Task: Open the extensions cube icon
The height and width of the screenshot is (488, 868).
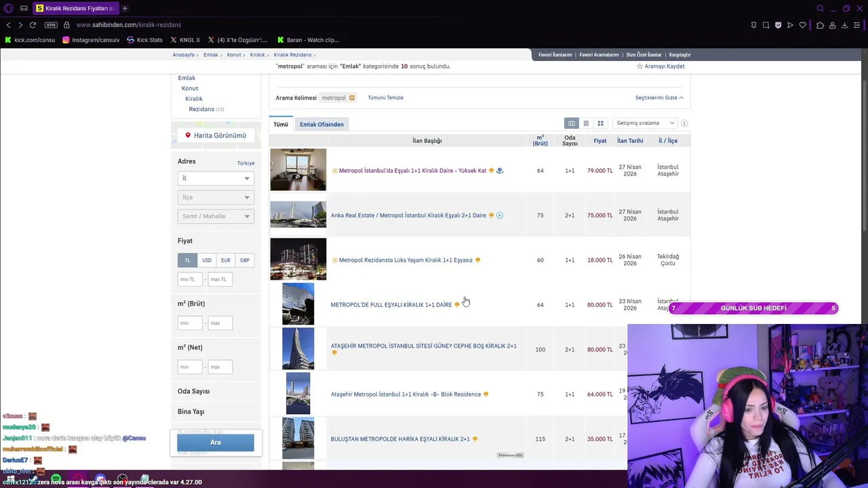Action: tap(820, 25)
